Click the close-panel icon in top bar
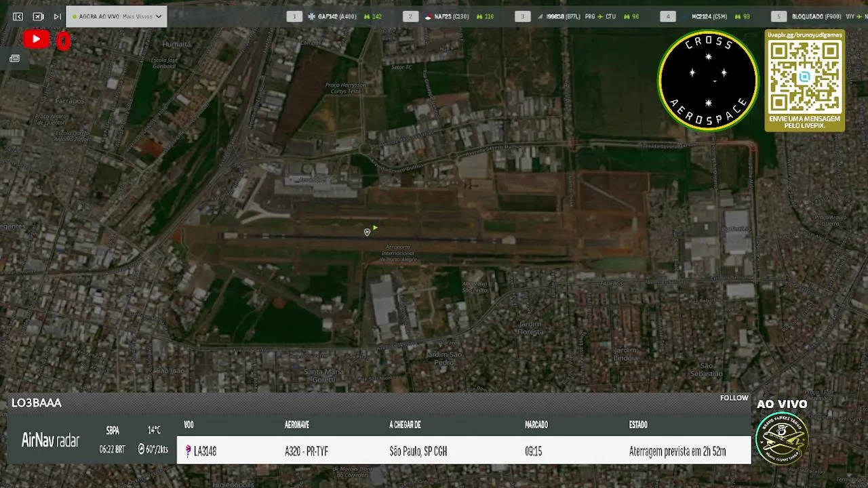The image size is (868, 488). click(38, 16)
